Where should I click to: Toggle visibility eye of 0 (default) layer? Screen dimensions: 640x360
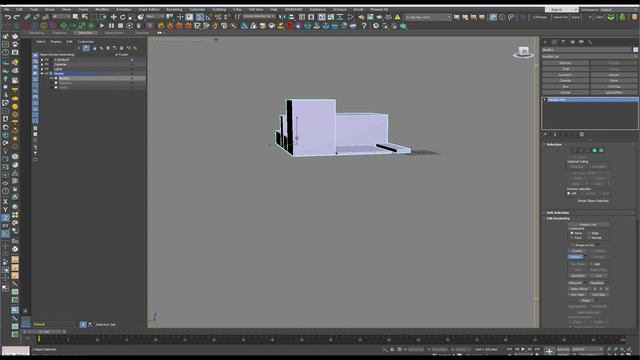click(x=47, y=60)
